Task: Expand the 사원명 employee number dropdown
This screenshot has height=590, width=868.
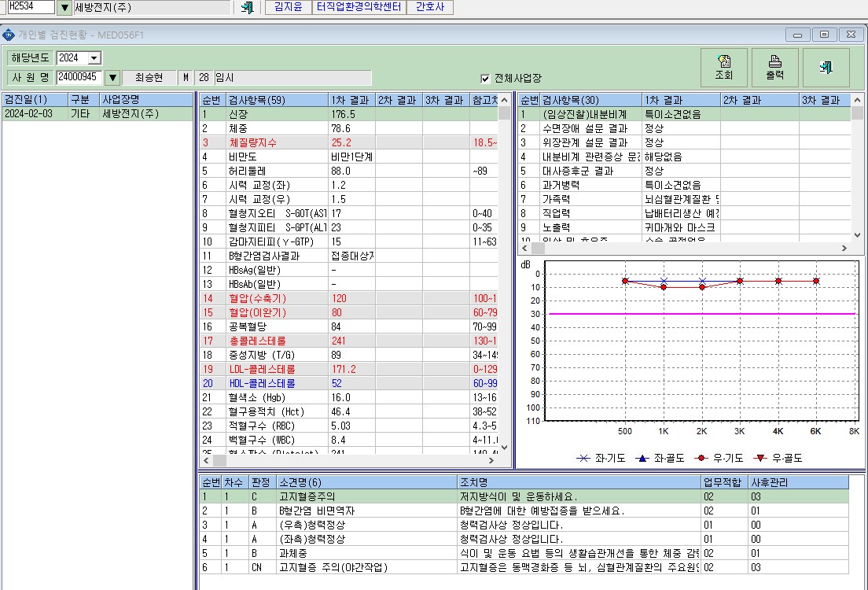Action: point(112,78)
